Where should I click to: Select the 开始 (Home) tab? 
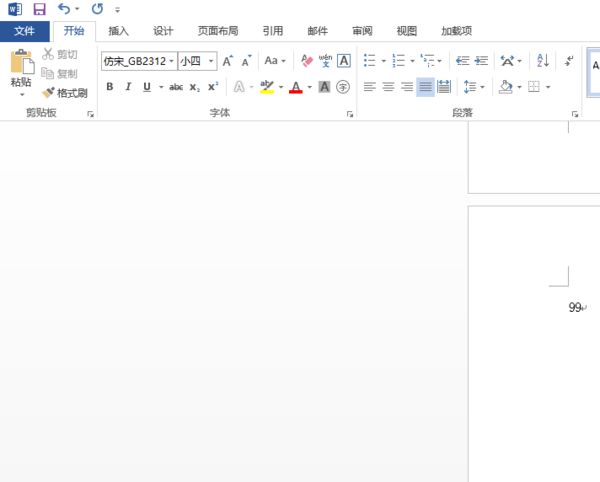click(x=74, y=31)
